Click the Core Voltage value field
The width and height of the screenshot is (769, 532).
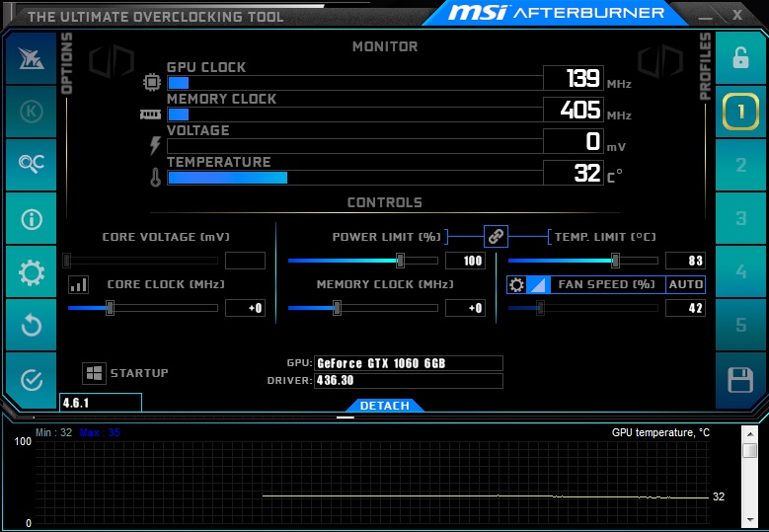[245, 261]
